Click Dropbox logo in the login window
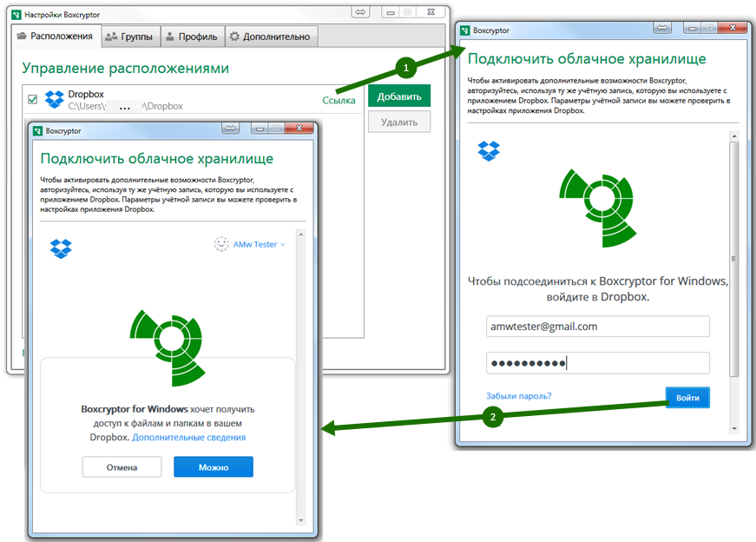756x542 pixels. (x=489, y=151)
